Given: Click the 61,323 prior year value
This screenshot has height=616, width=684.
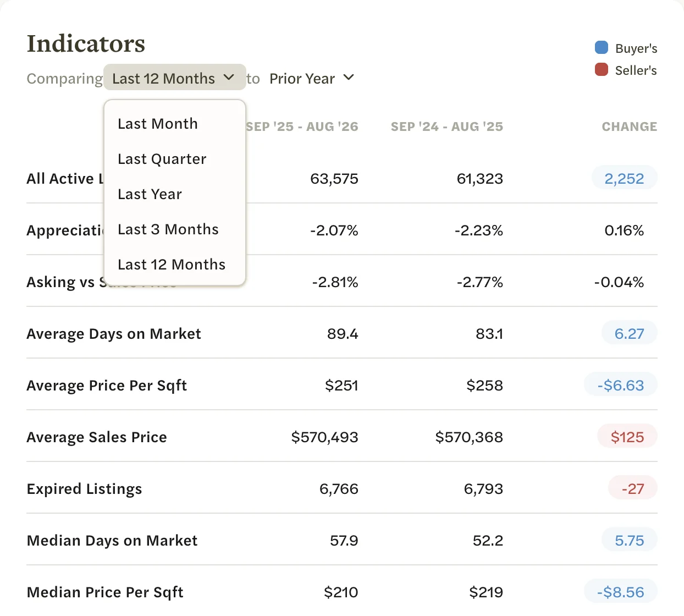Looking at the screenshot, I should [x=480, y=179].
